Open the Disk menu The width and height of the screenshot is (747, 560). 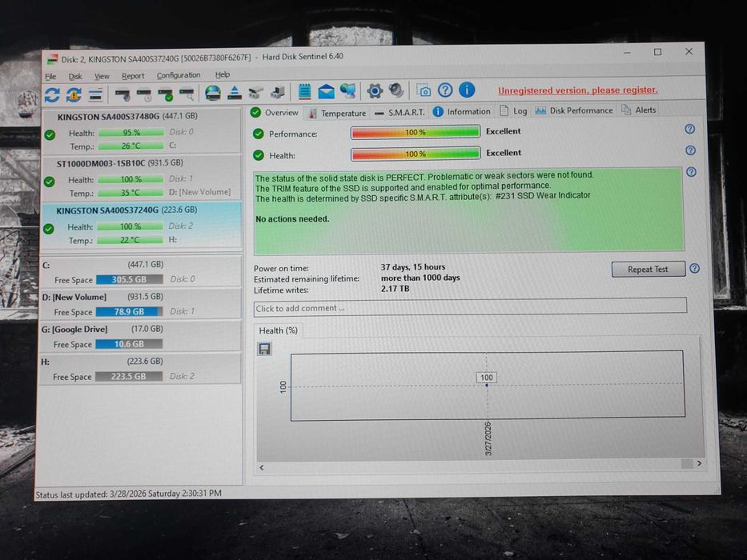point(75,76)
